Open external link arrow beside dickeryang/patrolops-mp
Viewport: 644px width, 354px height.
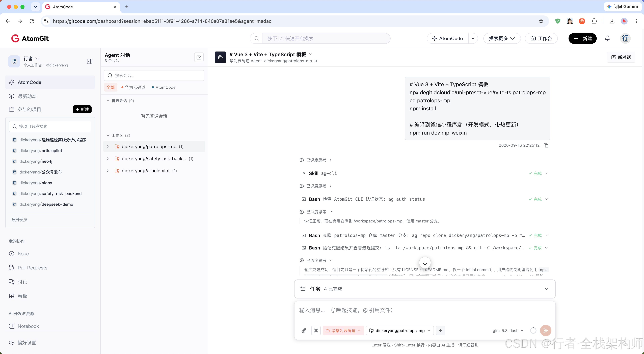click(x=315, y=61)
